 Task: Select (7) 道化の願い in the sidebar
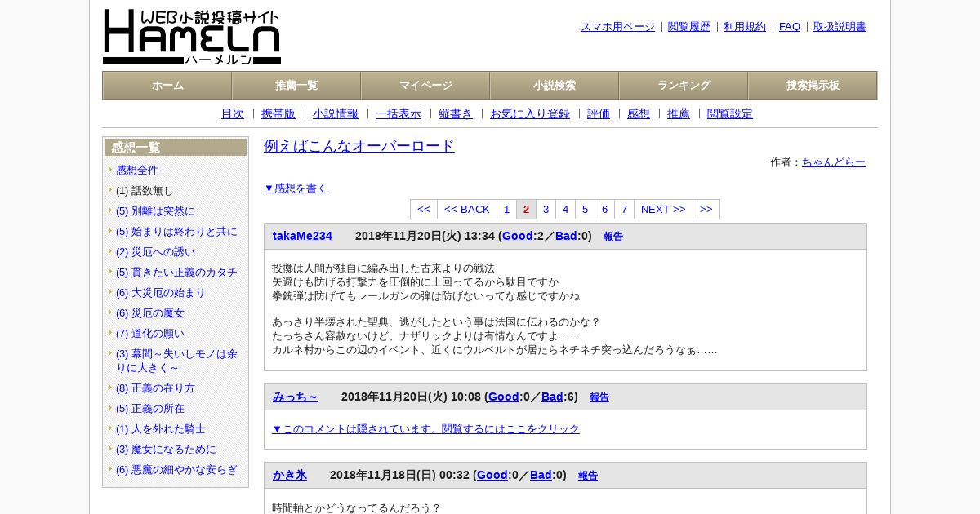(150, 334)
